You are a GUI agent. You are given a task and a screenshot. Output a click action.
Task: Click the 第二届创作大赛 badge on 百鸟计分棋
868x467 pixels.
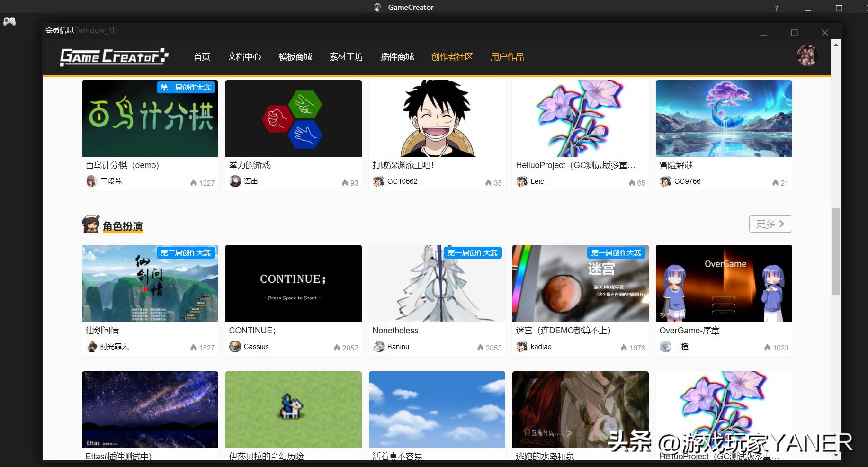click(186, 88)
